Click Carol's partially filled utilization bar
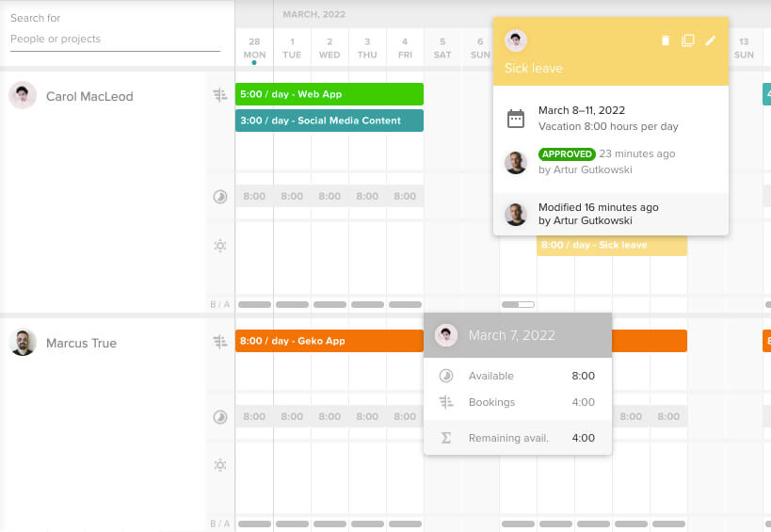The image size is (771, 532). click(518, 304)
